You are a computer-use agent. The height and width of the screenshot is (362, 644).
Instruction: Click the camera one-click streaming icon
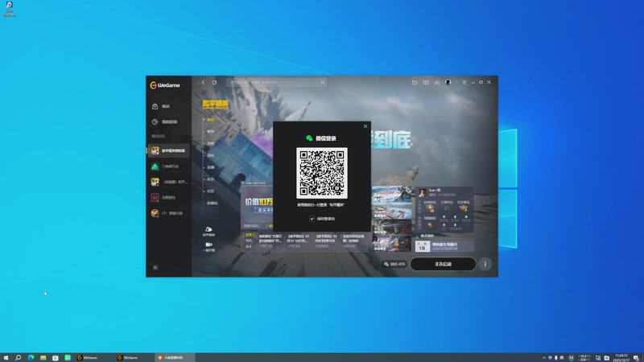pyautogui.click(x=208, y=245)
